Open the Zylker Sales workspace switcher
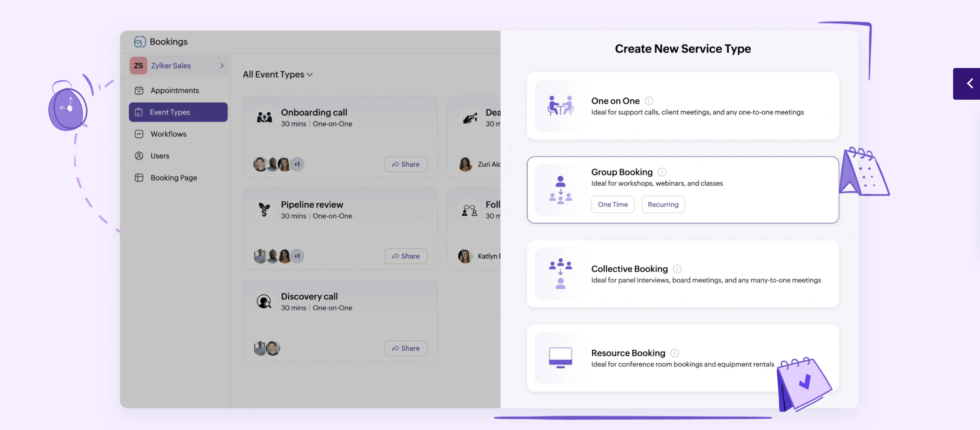 [178, 66]
